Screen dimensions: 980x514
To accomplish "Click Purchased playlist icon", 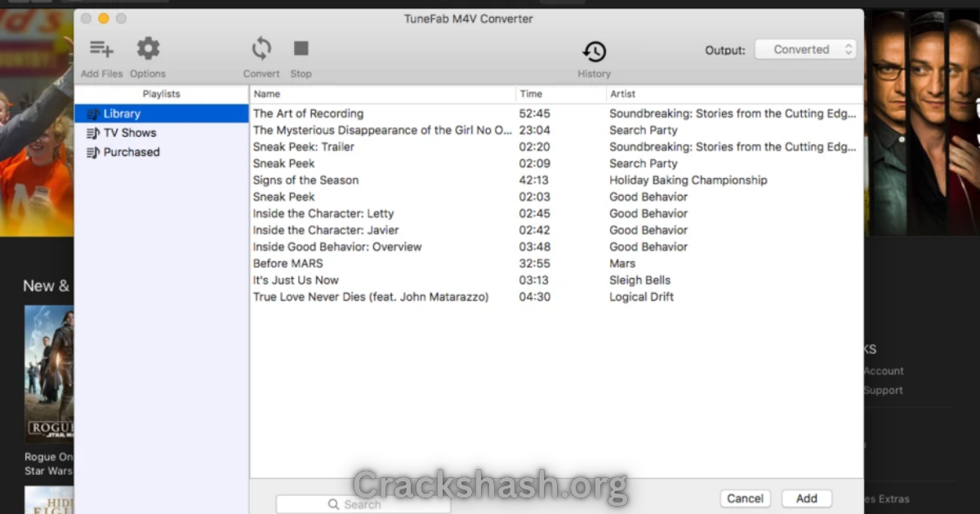I will pyautogui.click(x=93, y=153).
